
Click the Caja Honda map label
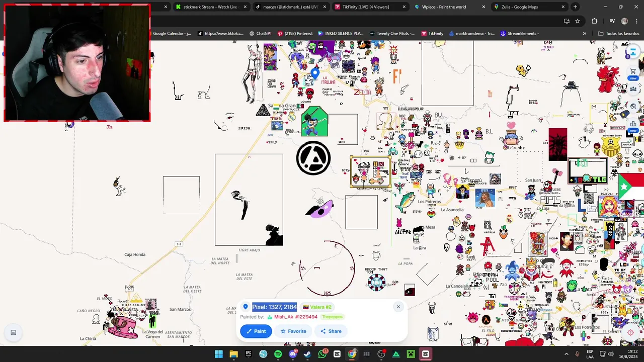(135, 254)
